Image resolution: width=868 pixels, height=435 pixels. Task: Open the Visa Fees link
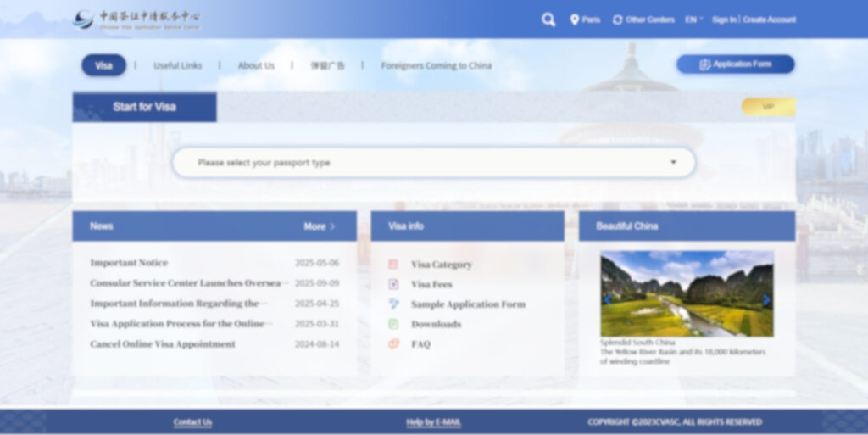click(x=431, y=284)
